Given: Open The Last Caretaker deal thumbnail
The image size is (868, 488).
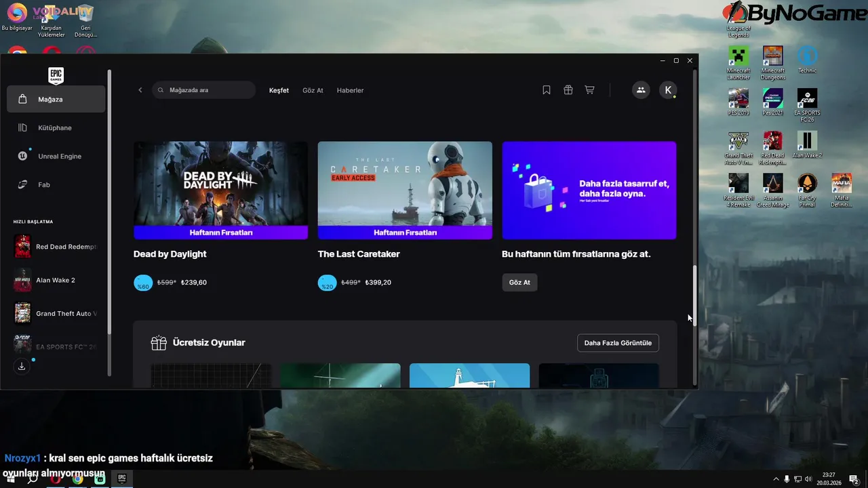Looking at the screenshot, I should tap(405, 190).
